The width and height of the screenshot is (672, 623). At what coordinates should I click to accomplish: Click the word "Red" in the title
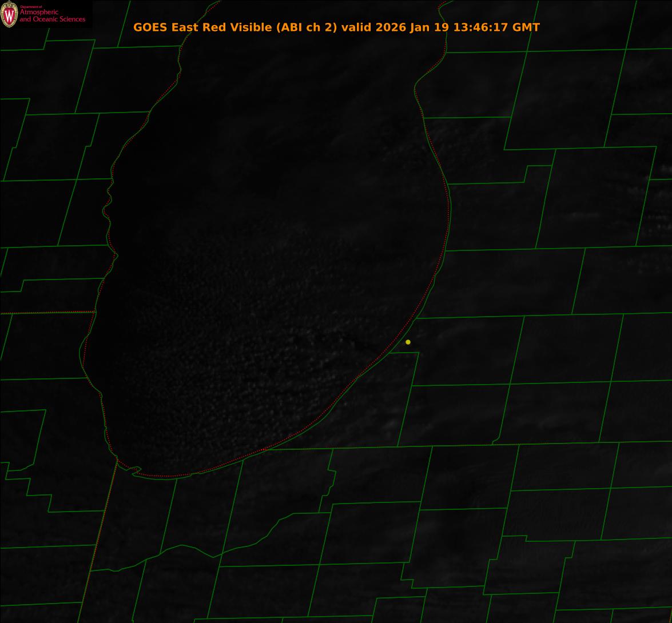click(212, 27)
